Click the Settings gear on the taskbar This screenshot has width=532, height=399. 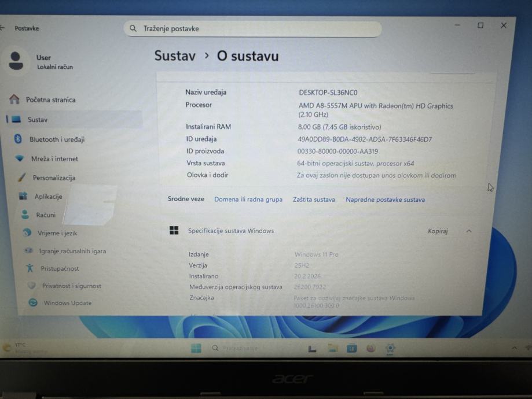[390, 348]
